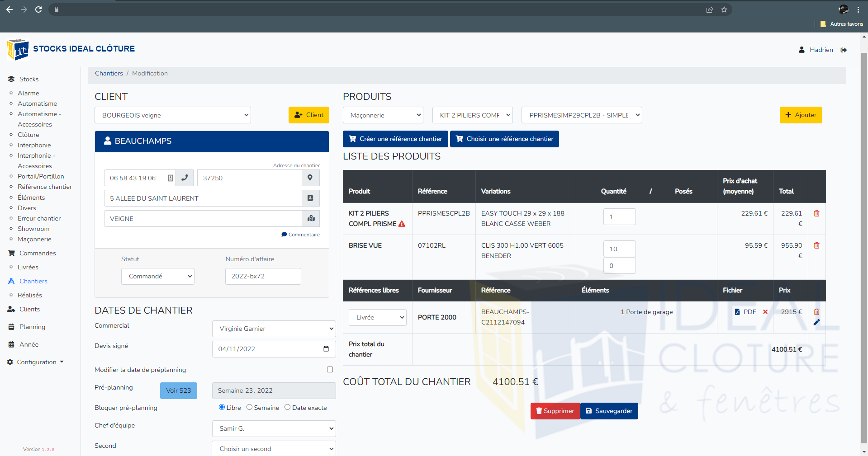Click the map pin icon next to 37250
This screenshot has height=456, width=868.
click(x=310, y=178)
